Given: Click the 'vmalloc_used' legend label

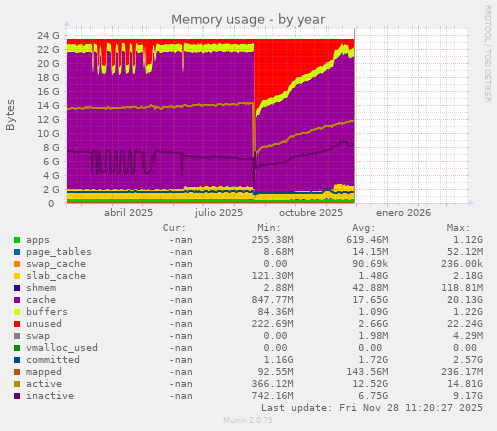Looking at the screenshot, I should 62,348.
